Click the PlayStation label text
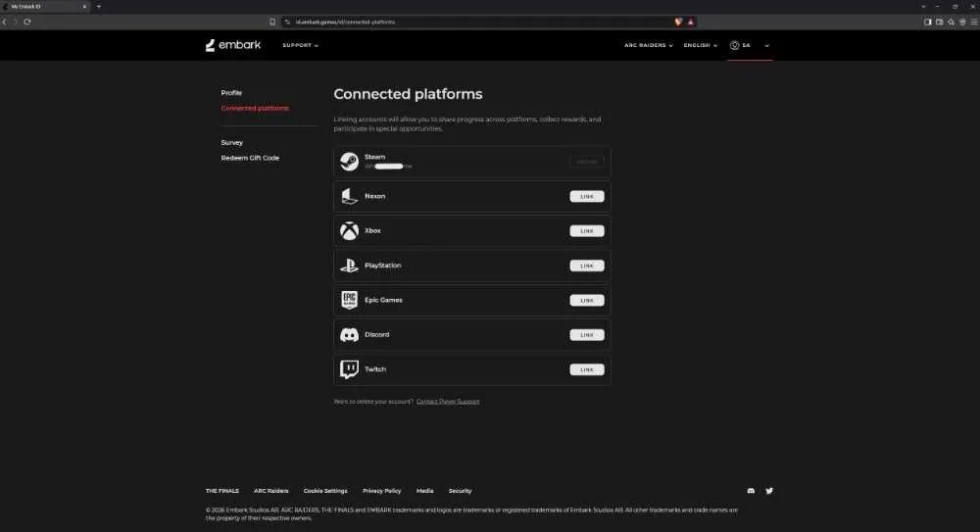This screenshot has width=980, height=532. tap(383, 266)
